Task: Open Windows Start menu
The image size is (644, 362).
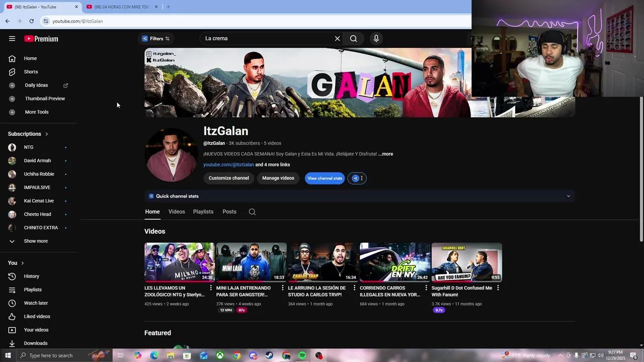Action: [x=8, y=355]
